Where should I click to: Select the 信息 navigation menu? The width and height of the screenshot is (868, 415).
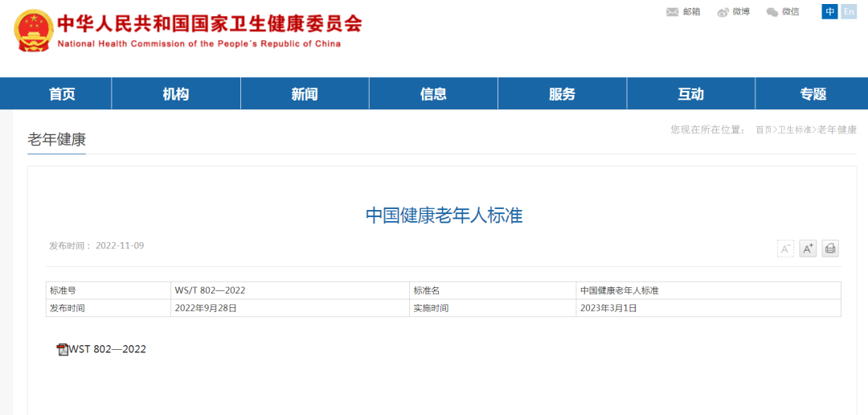(x=433, y=94)
